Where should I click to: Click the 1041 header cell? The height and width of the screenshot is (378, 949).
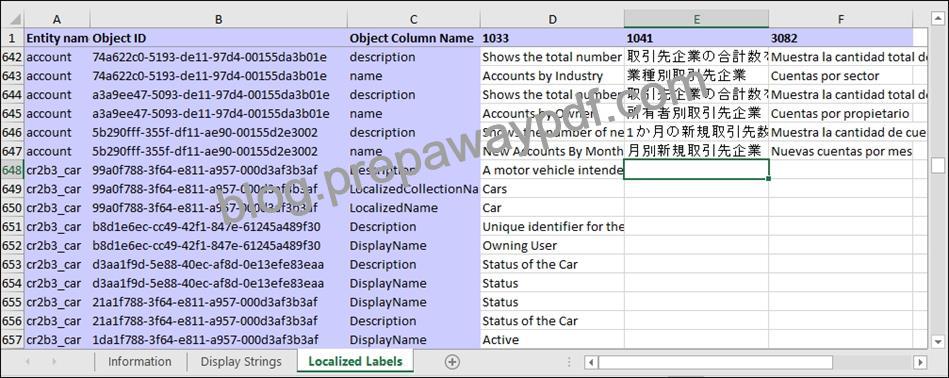(697, 37)
